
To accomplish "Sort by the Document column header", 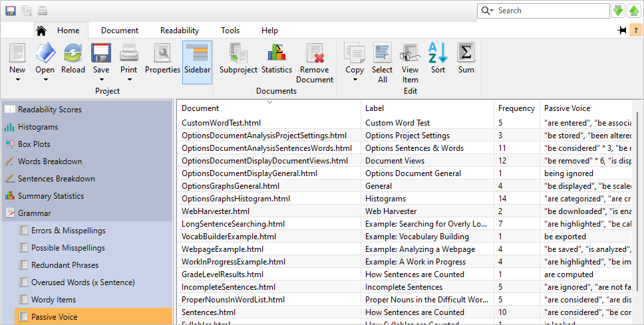I will pyautogui.click(x=269, y=108).
